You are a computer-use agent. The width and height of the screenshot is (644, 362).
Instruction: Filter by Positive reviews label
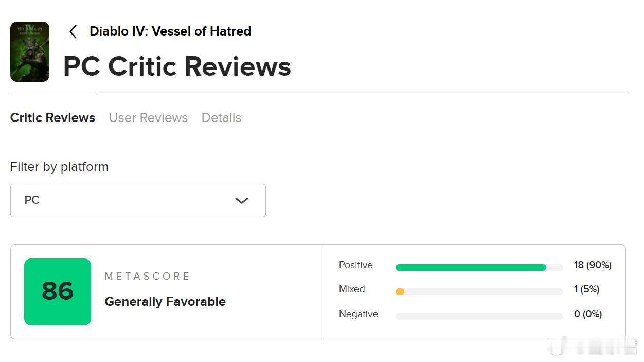pyautogui.click(x=356, y=265)
